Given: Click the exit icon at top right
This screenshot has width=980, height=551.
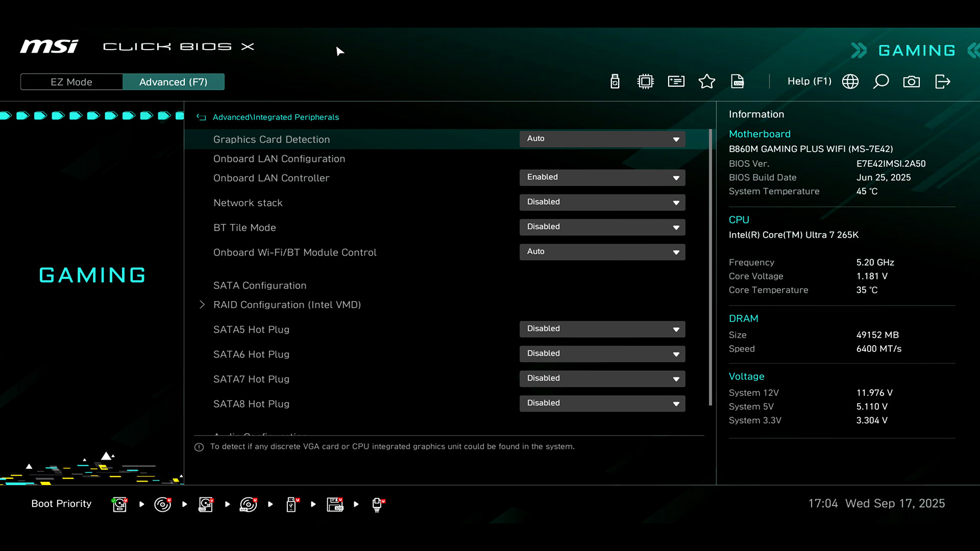Looking at the screenshot, I should point(942,82).
